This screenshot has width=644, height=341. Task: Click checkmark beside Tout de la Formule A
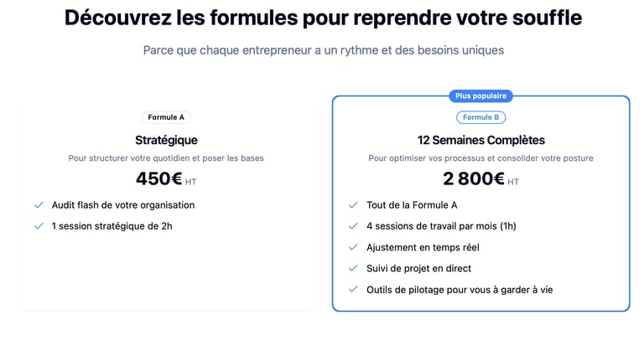pyautogui.click(x=353, y=204)
